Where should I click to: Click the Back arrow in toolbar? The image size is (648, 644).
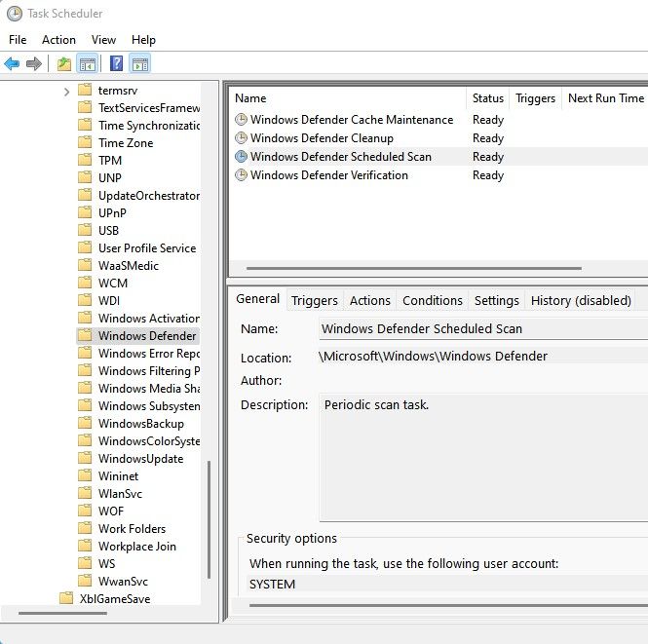(x=12, y=64)
